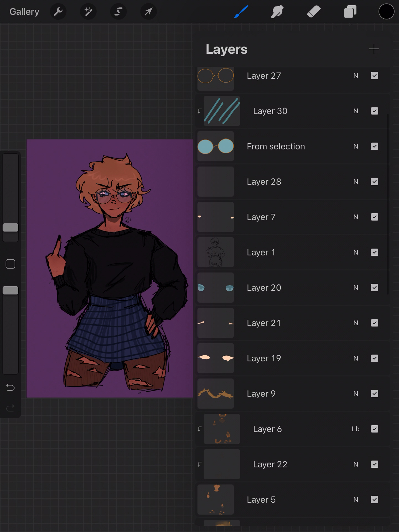The width and height of the screenshot is (399, 532).
Task: Select the Layer 7 name
Action: click(x=261, y=217)
